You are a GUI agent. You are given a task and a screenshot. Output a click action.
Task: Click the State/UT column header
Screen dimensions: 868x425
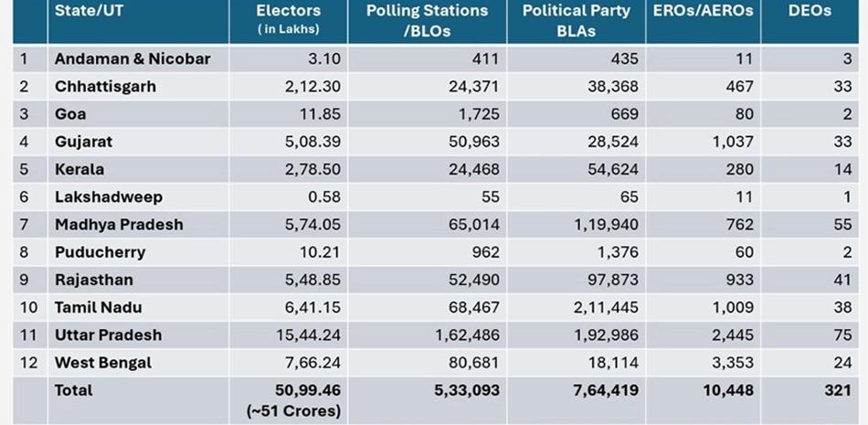[x=88, y=11]
